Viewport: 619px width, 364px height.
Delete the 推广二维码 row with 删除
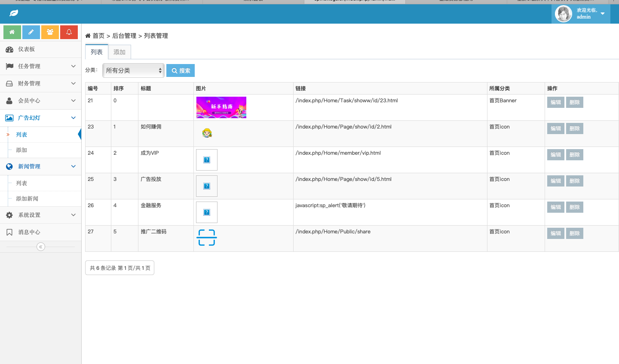point(574,233)
